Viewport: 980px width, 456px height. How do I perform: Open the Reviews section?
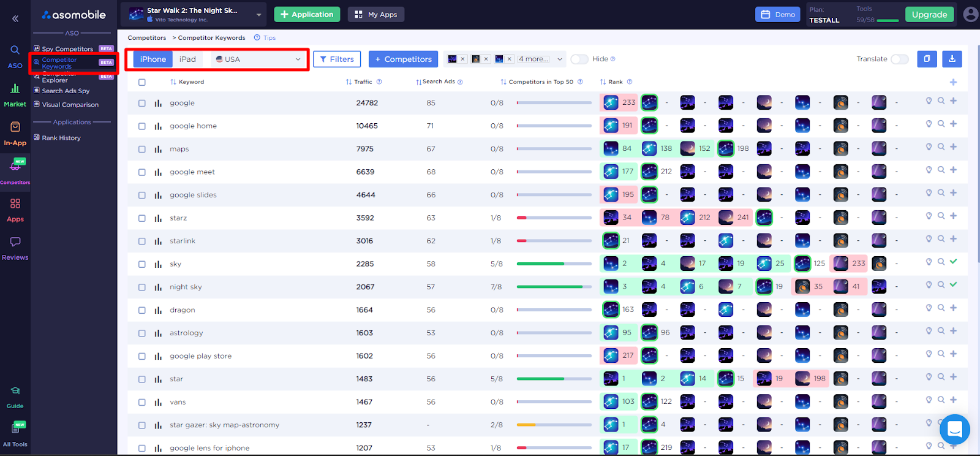click(15, 248)
